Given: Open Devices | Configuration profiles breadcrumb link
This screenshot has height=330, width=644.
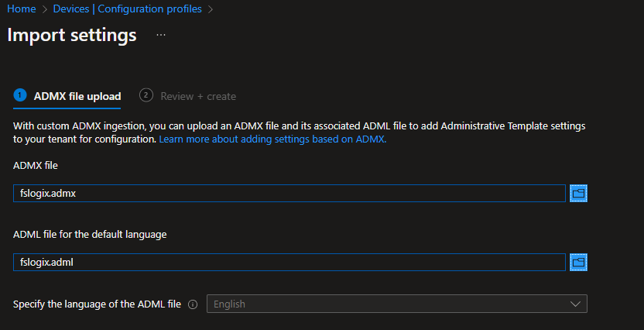Looking at the screenshot, I should tap(127, 9).
